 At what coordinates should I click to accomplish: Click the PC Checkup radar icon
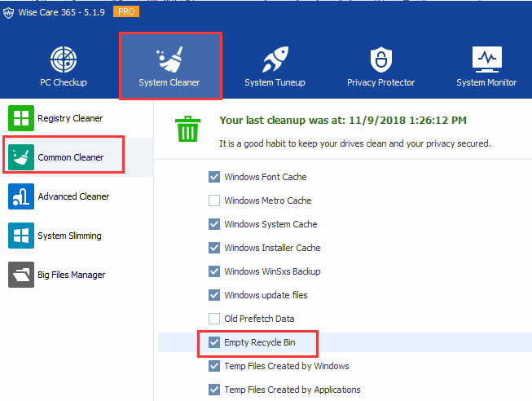[x=64, y=59]
